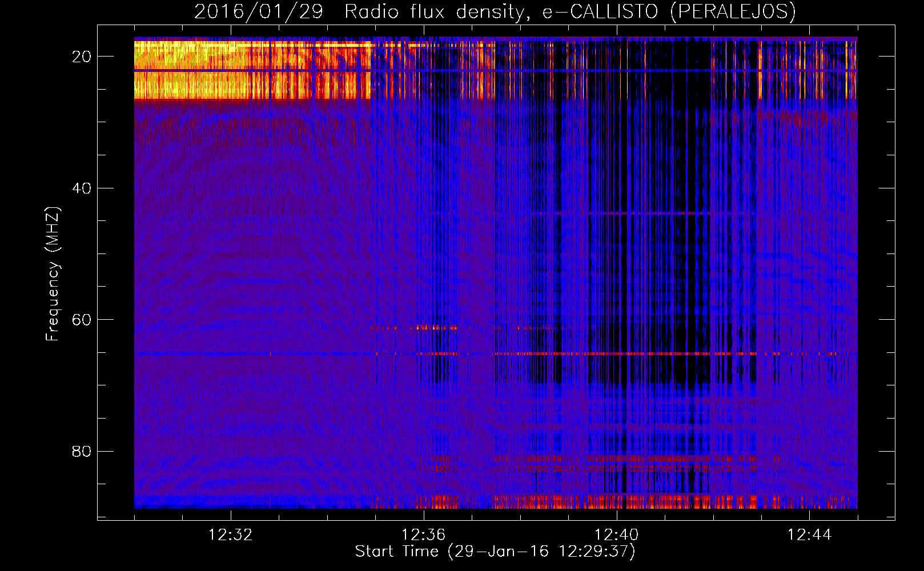Click the 12:44 time tick label
This screenshot has height=571, width=924.
810,535
